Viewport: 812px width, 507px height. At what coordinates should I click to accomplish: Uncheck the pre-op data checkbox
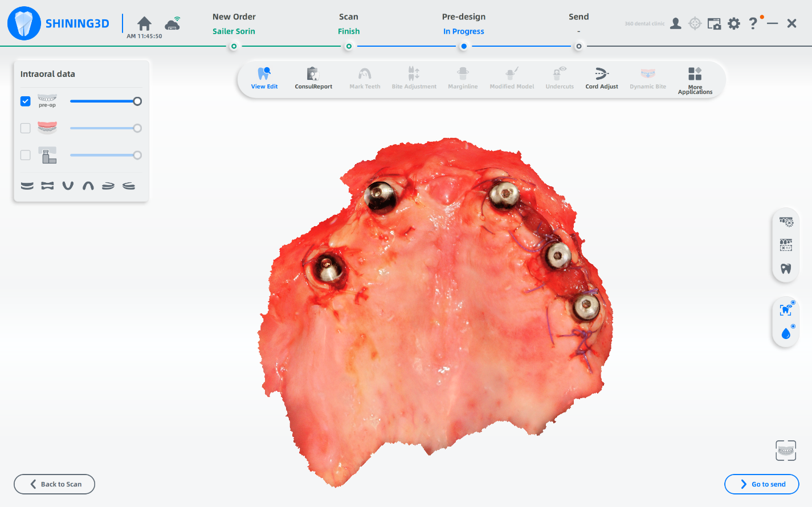[26, 101]
